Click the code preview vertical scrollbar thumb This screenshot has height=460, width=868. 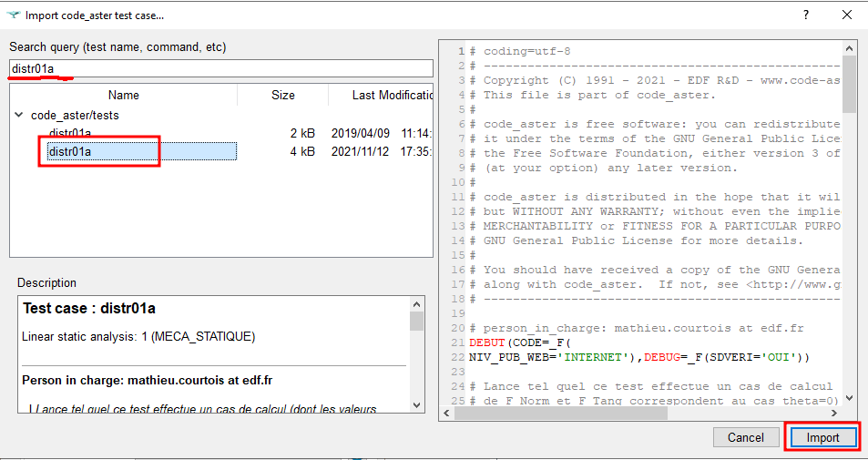click(x=849, y=82)
